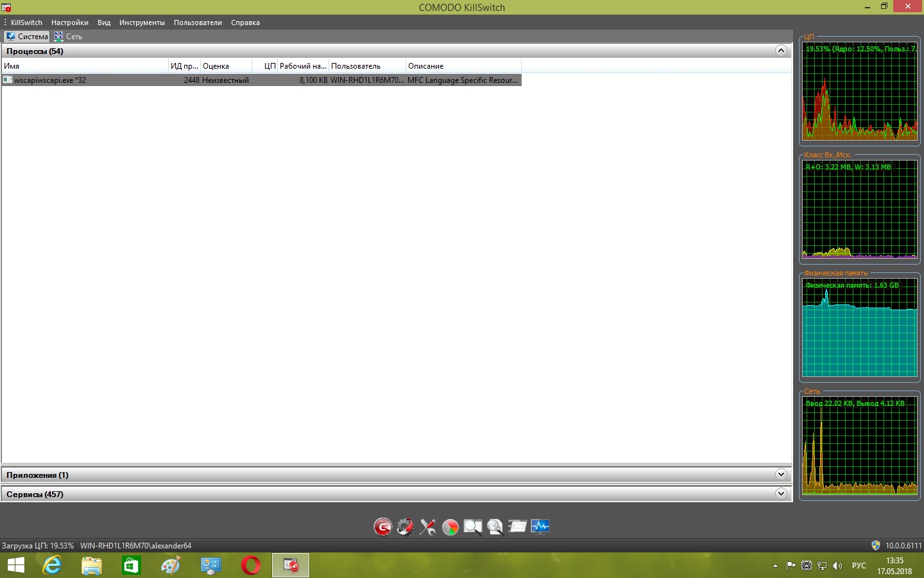The width and height of the screenshot is (924, 578).
Task: Click the Неизвестный rating cell
Action: coord(225,80)
